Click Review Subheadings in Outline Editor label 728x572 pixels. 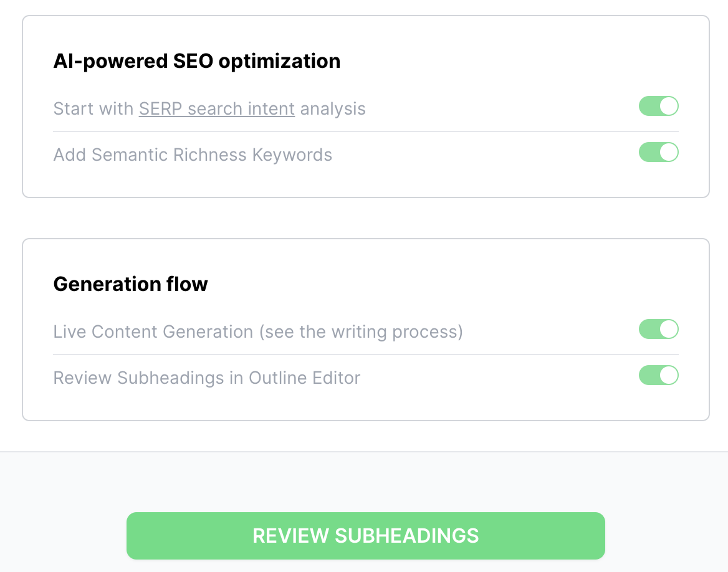click(x=206, y=378)
